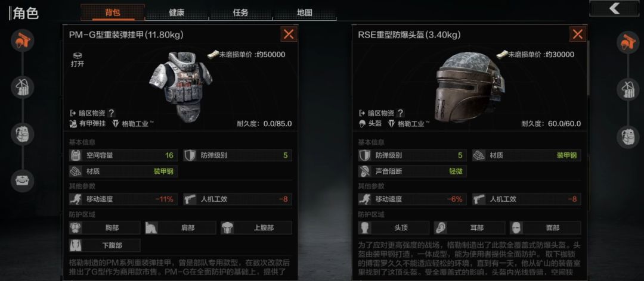Click the question mark beside vest's 暗区物资
This screenshot has width=644, height=281.
click(112, 113)
